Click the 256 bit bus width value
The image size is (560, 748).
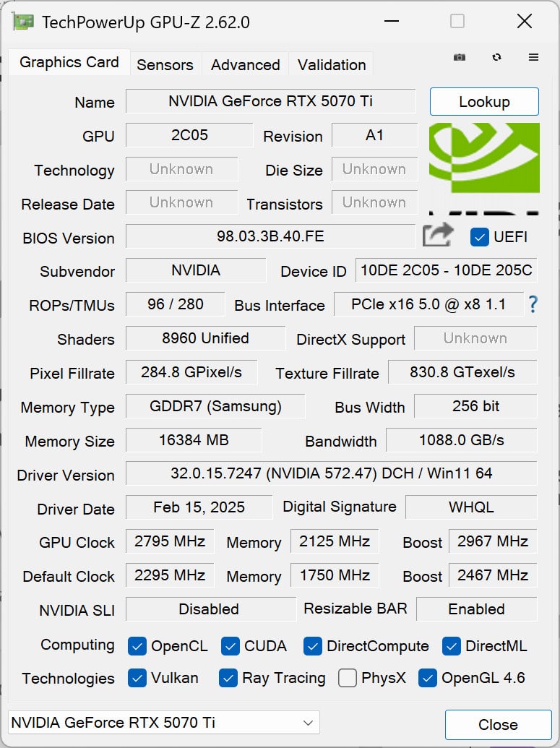475,406
